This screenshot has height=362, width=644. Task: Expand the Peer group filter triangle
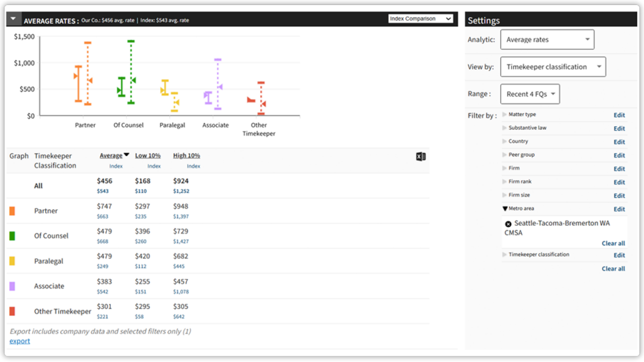tap(505, 155)
